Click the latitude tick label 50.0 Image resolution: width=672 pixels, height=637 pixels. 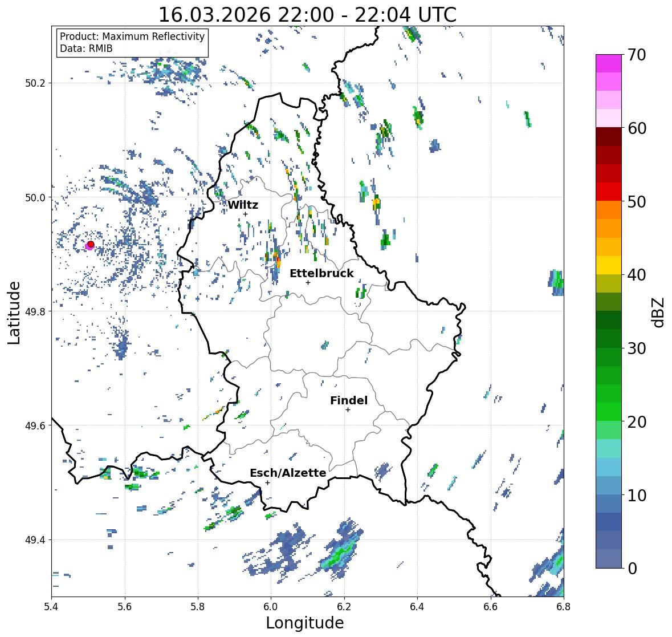click(x=35, y=198)
